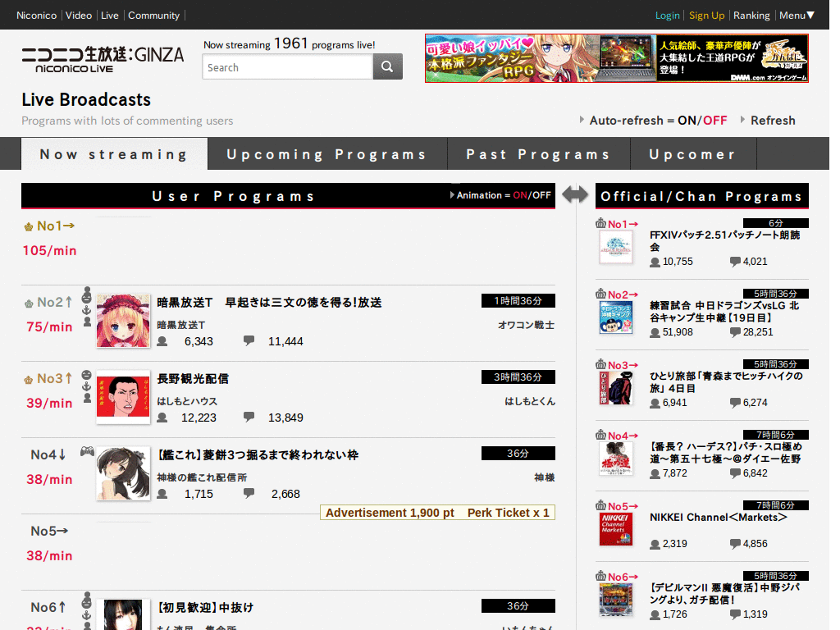Switch to the Upcoming Programs tab
This screenshot has width=840, height=630.
pyautogui.click(x=326, y=154)
